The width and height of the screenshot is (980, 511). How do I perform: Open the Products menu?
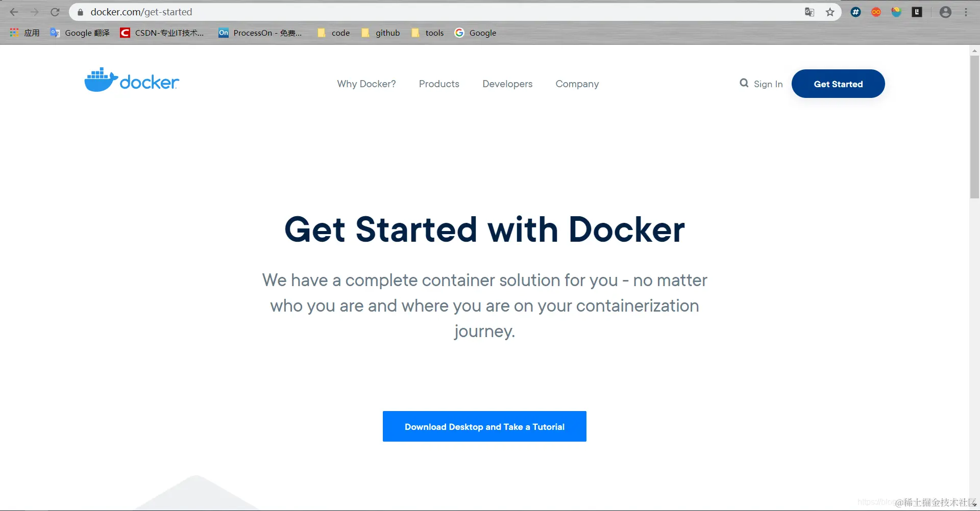pos(439,84)
